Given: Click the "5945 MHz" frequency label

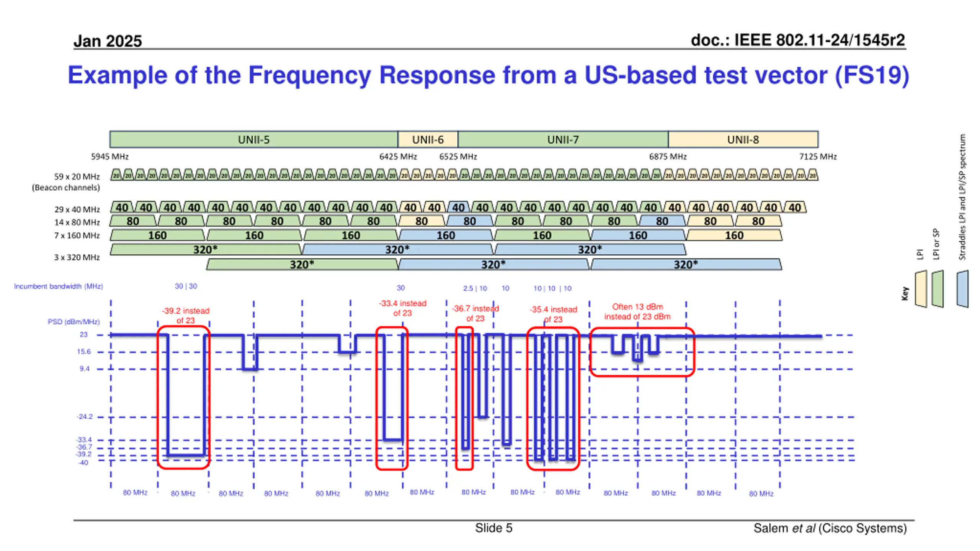Looking at the screenshot, I should (110, 157).
